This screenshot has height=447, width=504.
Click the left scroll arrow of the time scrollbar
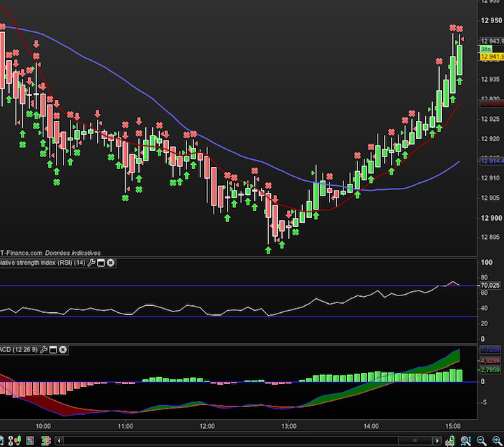click(59, 441)
